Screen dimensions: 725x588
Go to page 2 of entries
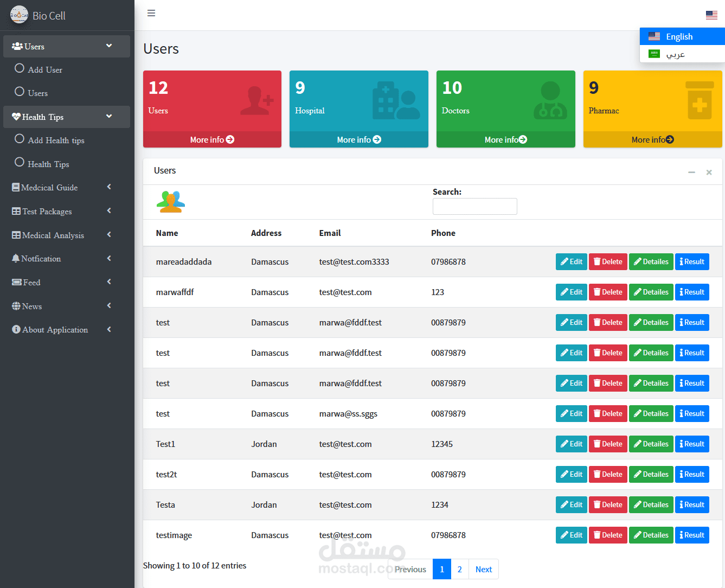click(460, 569)
